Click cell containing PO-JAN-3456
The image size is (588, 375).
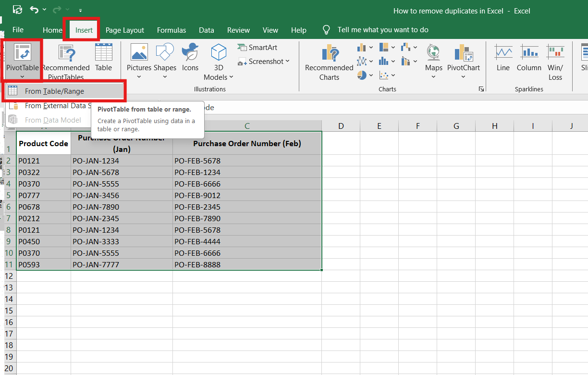122,195
